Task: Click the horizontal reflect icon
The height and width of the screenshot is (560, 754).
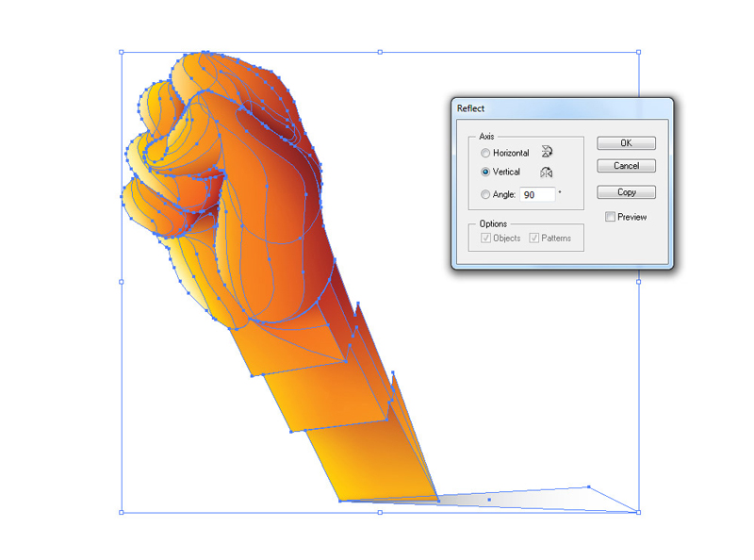Action: [547, 152]
